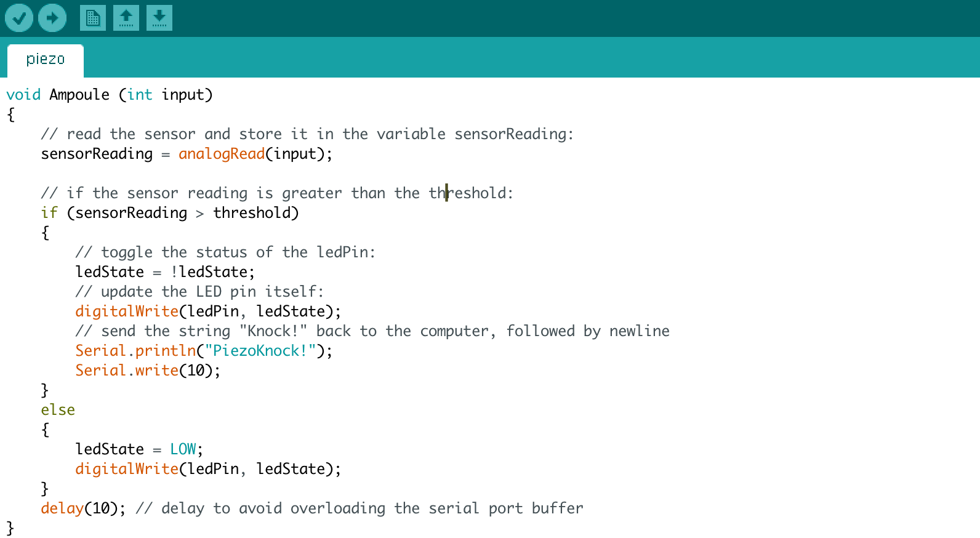980x538 pixels.
Task: Click the digitalWrite call above the Serial.println line
Action: (x=127, y=311)
